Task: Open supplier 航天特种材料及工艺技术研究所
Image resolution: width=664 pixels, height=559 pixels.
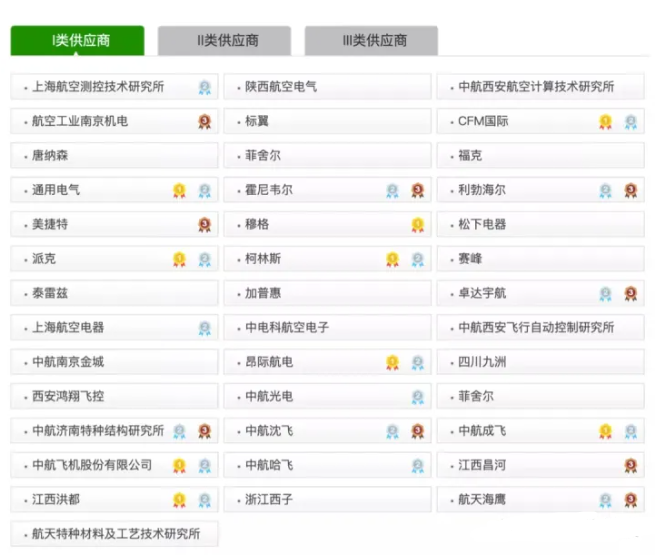Action: (114, 534)
